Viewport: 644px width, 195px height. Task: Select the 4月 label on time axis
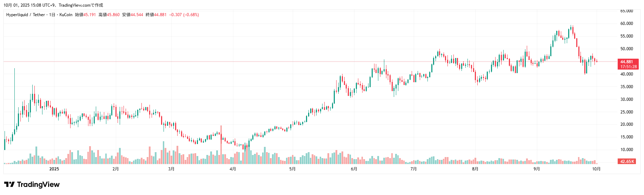(233, 169)
